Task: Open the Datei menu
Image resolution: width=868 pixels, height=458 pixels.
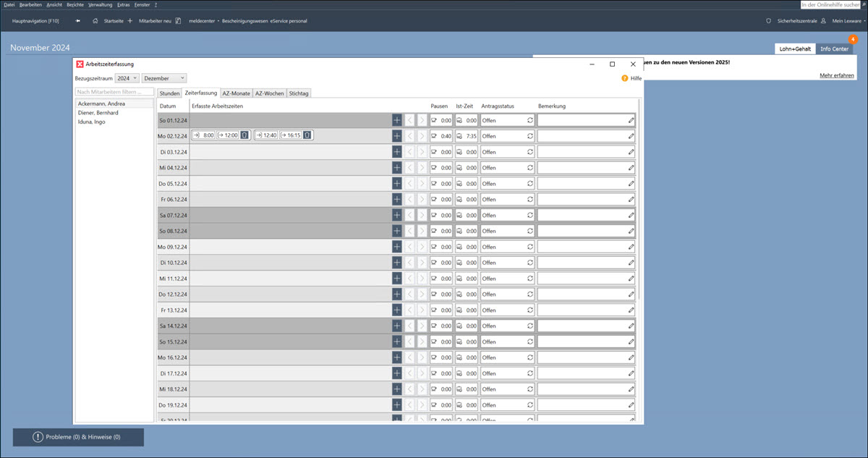Action: (x=9, y=4)
